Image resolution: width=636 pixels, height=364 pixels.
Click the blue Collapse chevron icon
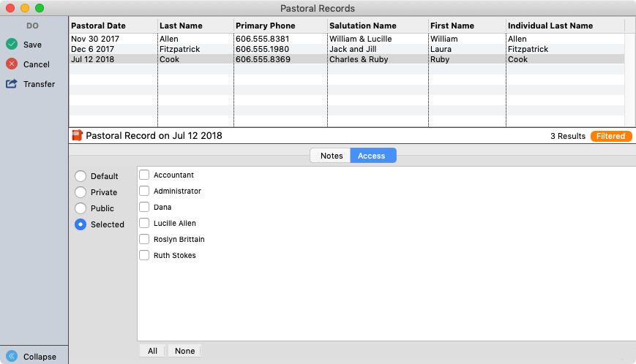tap(12, 357)
